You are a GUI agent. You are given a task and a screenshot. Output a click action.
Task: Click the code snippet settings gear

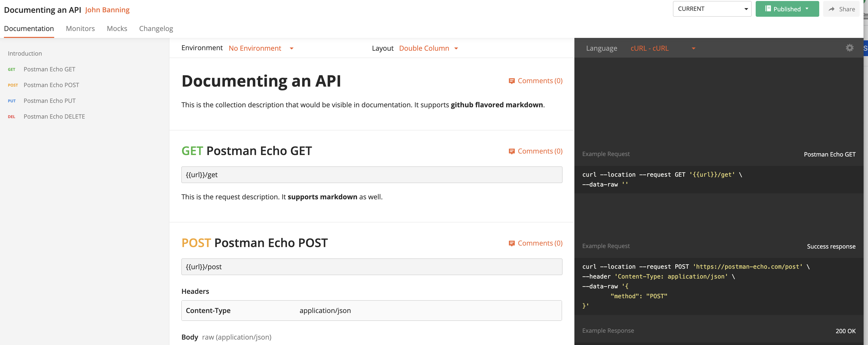(x=850, y=48)
